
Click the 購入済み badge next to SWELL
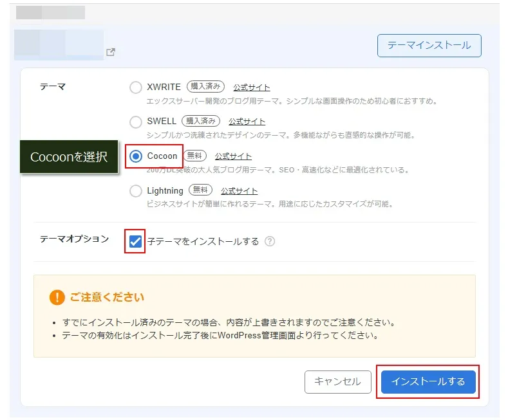(x=201, y=121)
